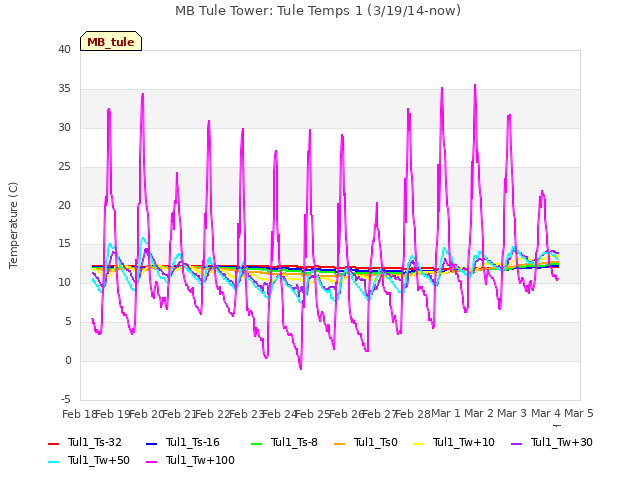Screen dimensions: 640x480
Task: Click the Mar 2 x-axis date label
Action: point(479,413)
